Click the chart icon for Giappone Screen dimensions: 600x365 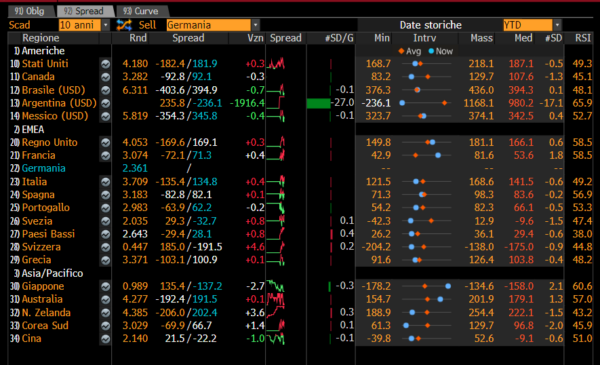[105, 287]
